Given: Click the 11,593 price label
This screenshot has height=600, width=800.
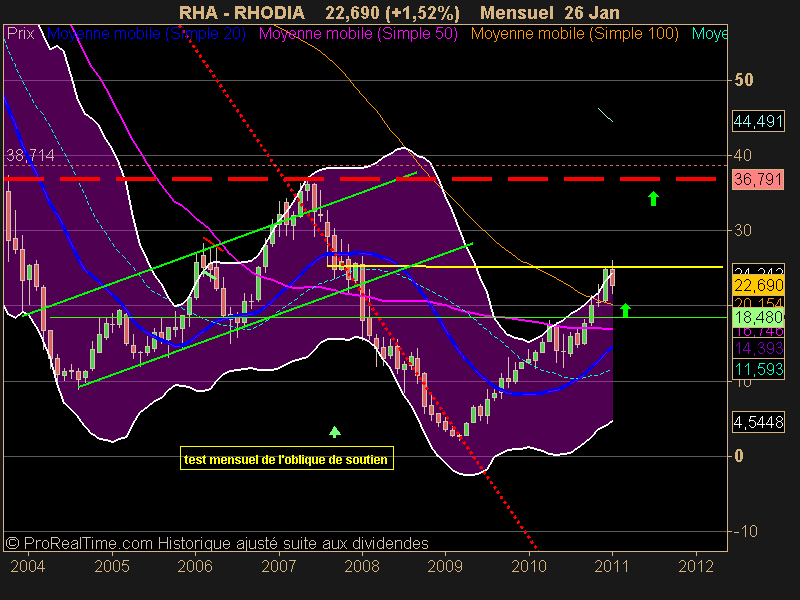Looking at the screenshot, I should click(758, 369).
